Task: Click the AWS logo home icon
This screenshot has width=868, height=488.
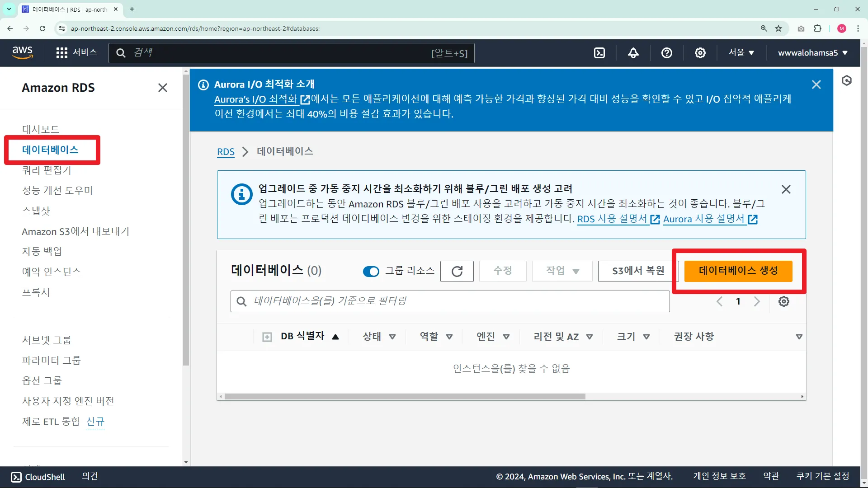Action: (23, 52)
